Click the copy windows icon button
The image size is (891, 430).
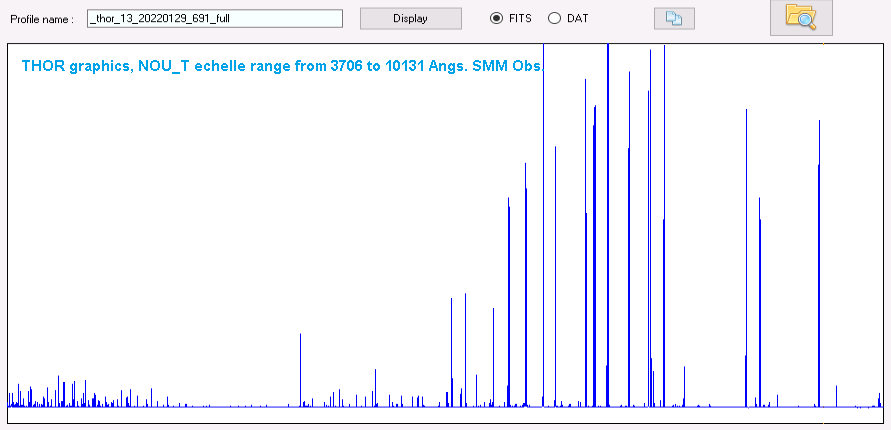pos(673,18)
